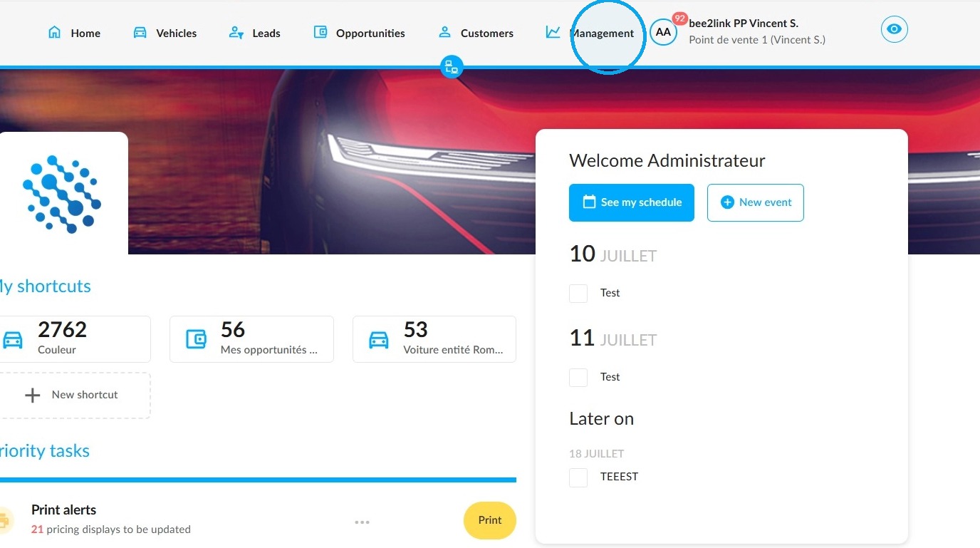The height and width of the screenshot is (548, 980).
Task: Click the yellow Print button
Action: point(490,520)
